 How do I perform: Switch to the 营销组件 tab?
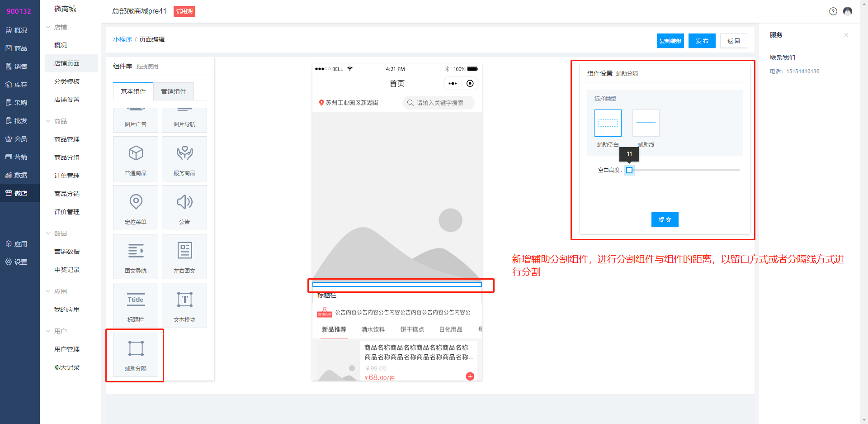[x=174, y=91]
